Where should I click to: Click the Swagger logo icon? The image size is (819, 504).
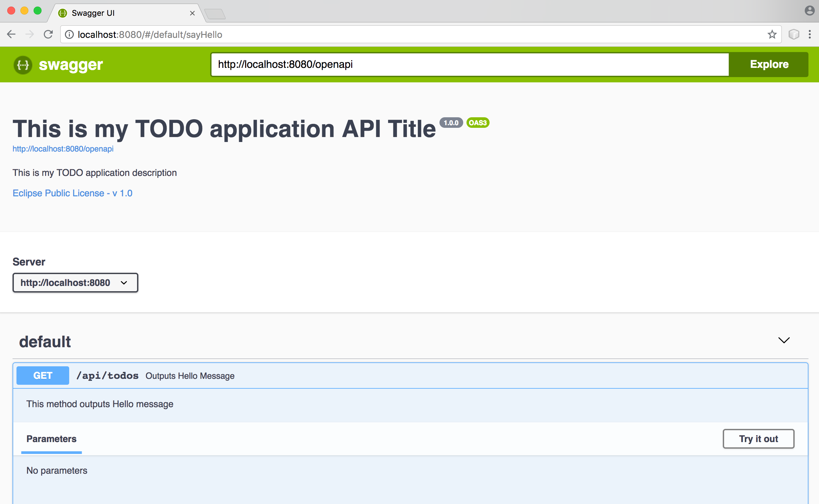[x=23, y=64]
